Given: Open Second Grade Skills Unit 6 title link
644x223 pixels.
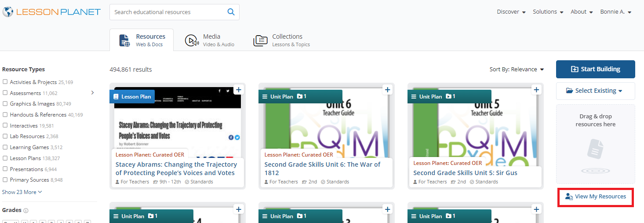Looking at the screenshot, I should pos(322,168).
